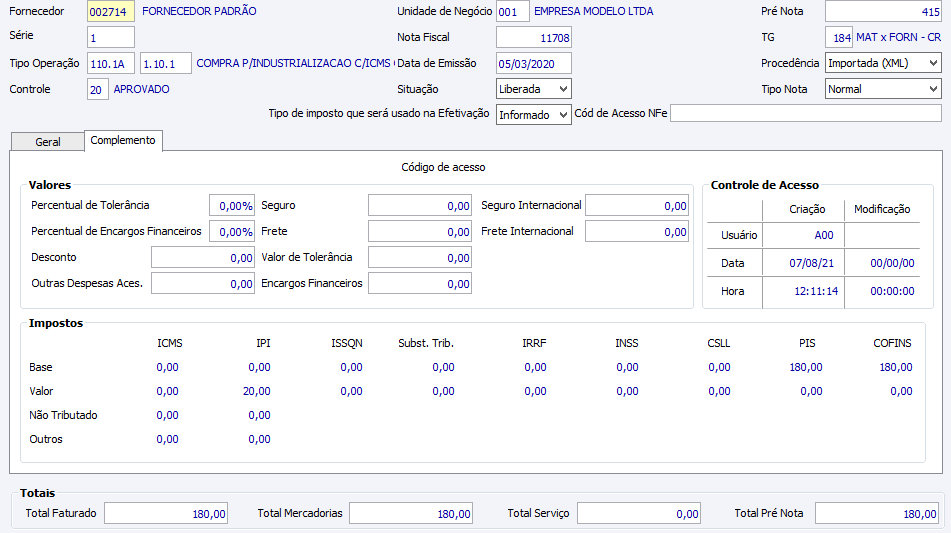The width and height of the screenshot is (951, 533).
Task: Focus the Desconto value field
Action: (203, 258)
